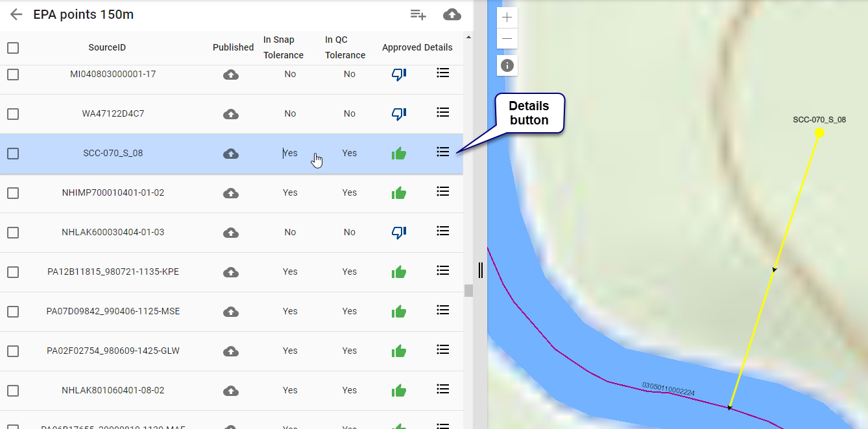Sort by the SourceID column header
The width and height of the screenshot is (868, 429).
[x=107, y=48]
